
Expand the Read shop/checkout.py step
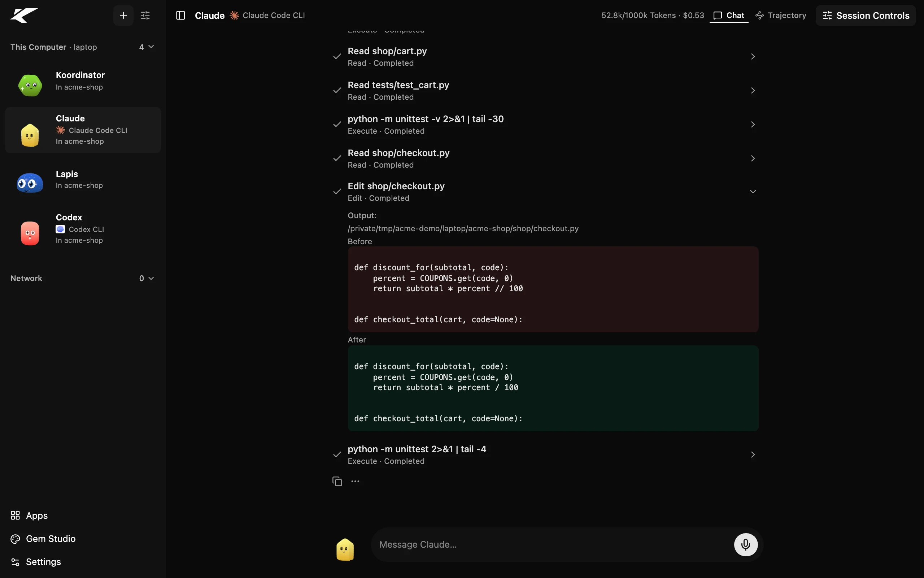tap(753, 158)
